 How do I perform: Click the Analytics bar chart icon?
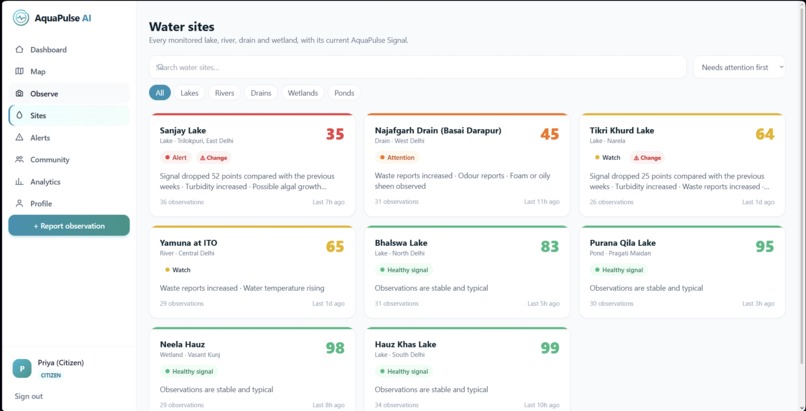(x=20, y=181)
